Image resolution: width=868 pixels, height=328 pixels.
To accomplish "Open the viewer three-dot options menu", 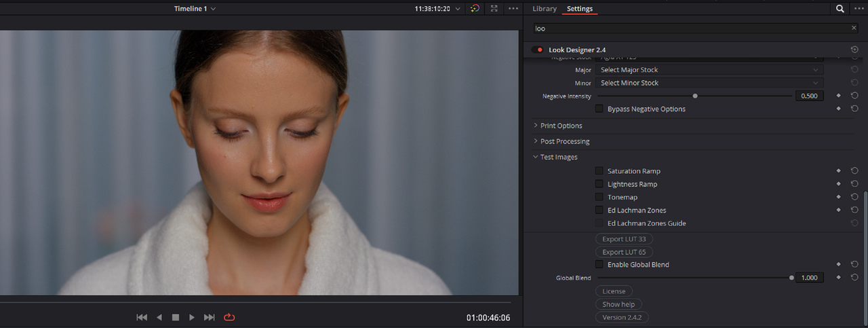I will click(x=513, y=9).
